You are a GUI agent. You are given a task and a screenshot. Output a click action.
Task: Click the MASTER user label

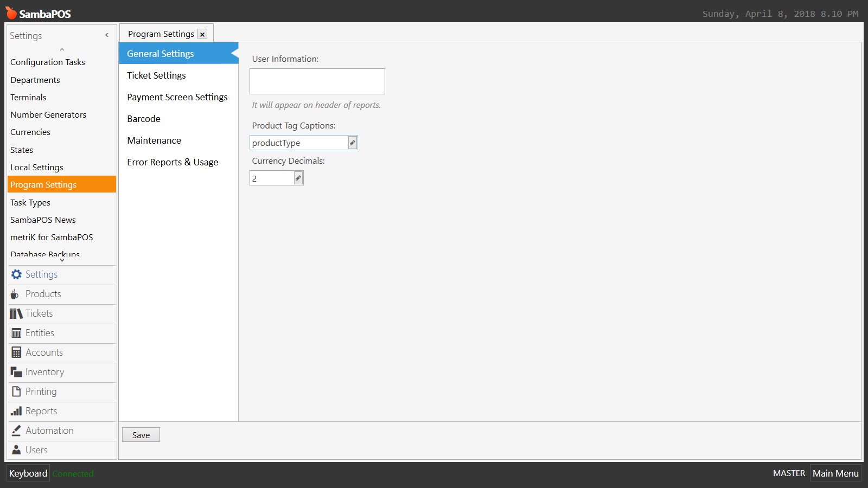(x=789, y=473)
